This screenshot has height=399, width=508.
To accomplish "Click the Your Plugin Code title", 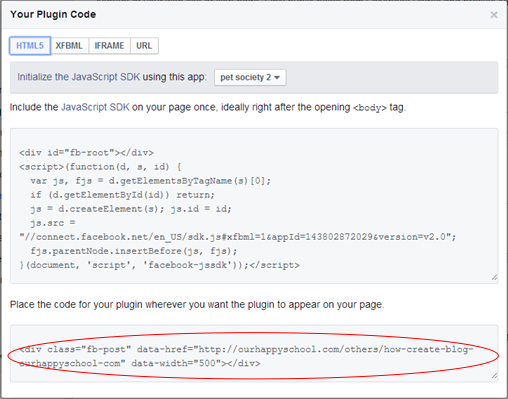I will 53,14.
